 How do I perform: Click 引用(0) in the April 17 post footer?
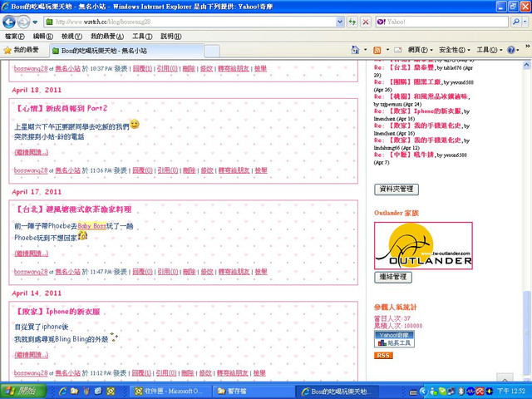[x=168, y=272]
